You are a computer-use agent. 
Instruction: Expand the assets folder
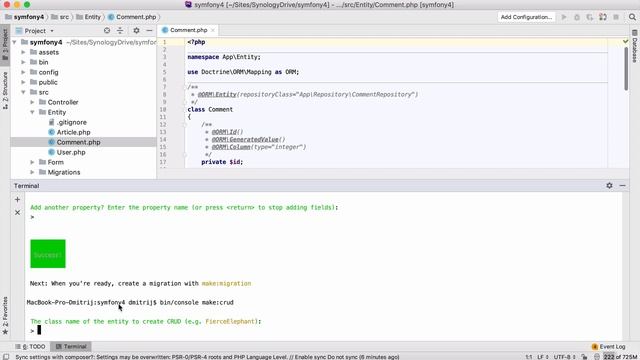point(23,52)
